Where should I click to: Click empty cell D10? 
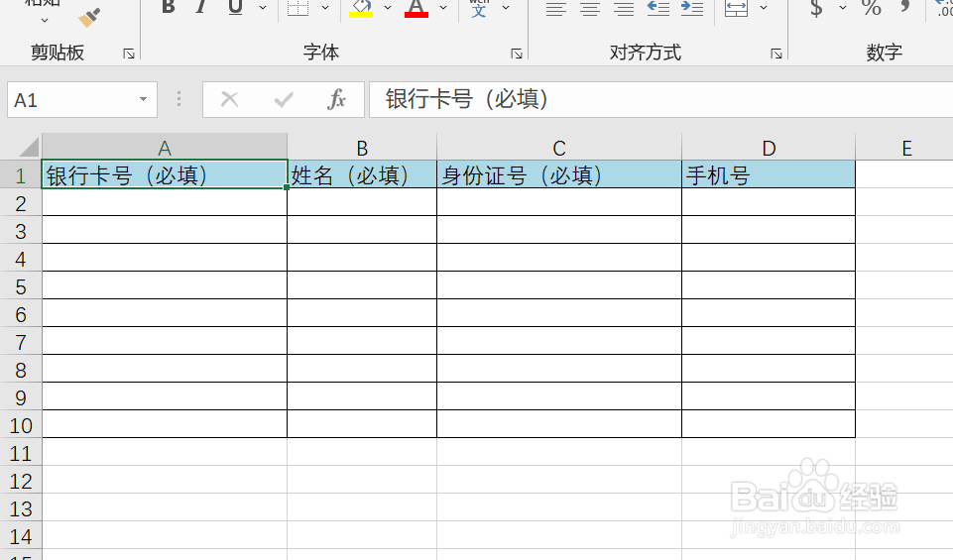(x=769, y=424)
